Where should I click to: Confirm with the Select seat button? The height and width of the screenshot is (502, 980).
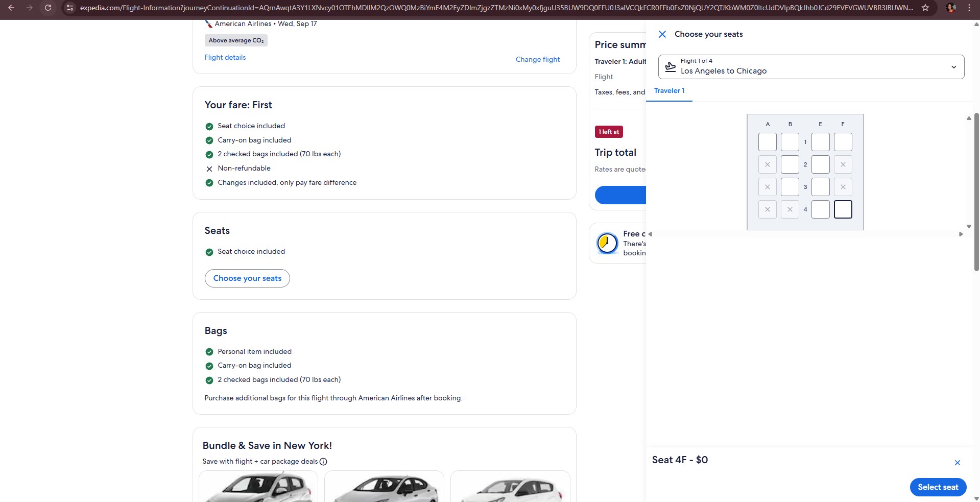pos(938,487)
